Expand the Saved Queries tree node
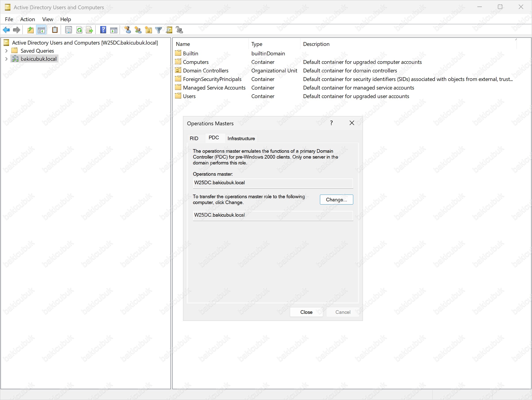The width and height of the screenshot is (532, 400). coord(7,51)
